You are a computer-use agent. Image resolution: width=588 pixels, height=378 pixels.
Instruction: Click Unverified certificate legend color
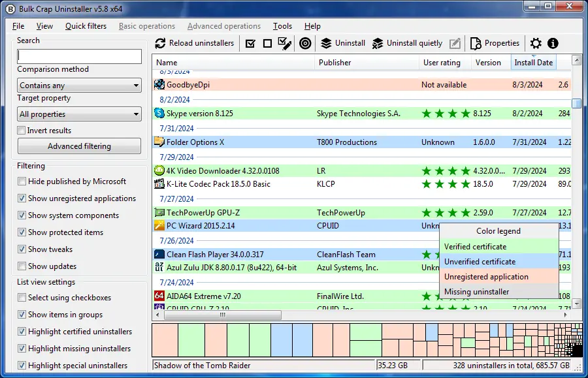498,262
